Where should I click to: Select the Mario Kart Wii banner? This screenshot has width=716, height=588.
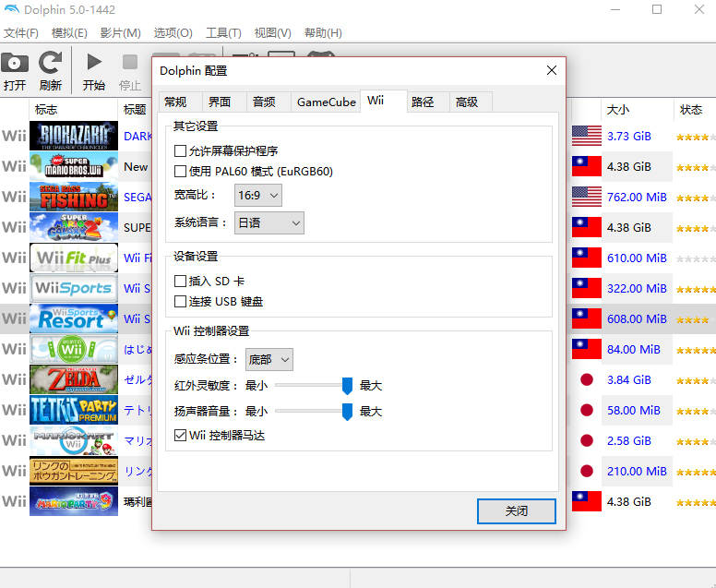(x=74, y=440)
